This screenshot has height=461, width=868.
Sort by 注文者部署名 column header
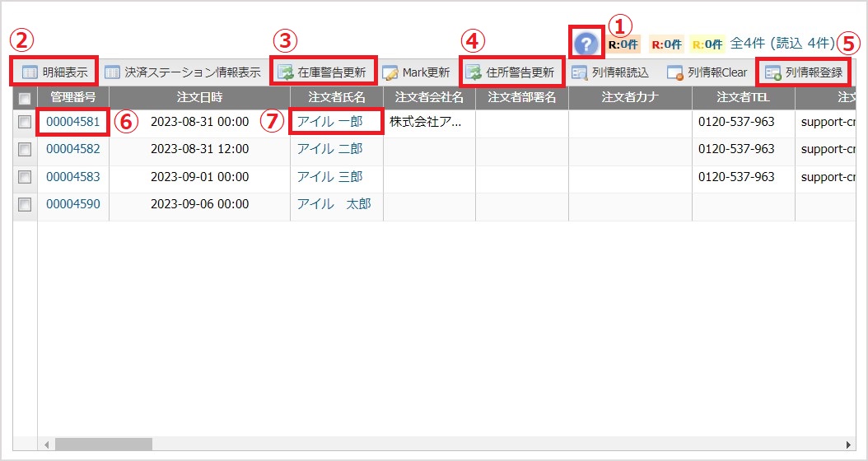(x=521, y=98)
